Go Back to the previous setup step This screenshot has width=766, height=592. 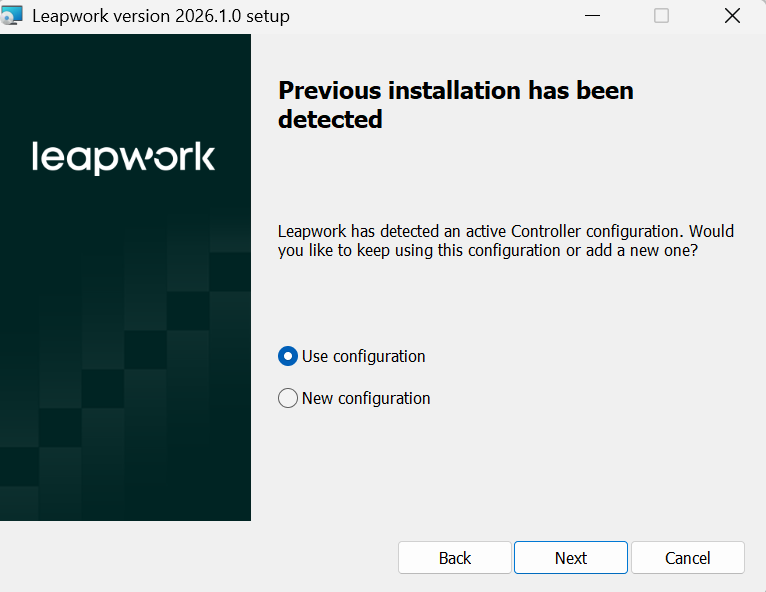pyautogui.click(x=454, y=557)
